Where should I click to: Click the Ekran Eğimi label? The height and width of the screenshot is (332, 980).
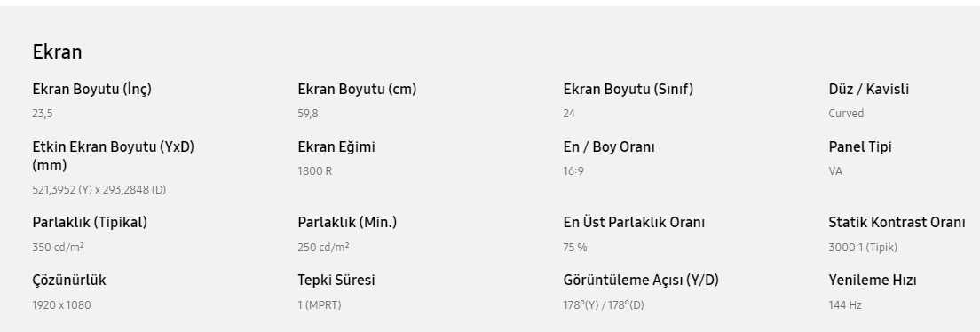[336, 147]
